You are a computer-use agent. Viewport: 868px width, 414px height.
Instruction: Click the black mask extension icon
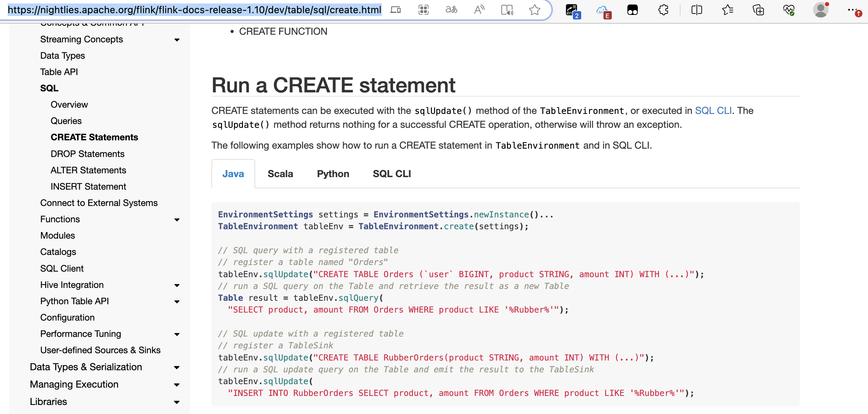(x=633, y=10)
